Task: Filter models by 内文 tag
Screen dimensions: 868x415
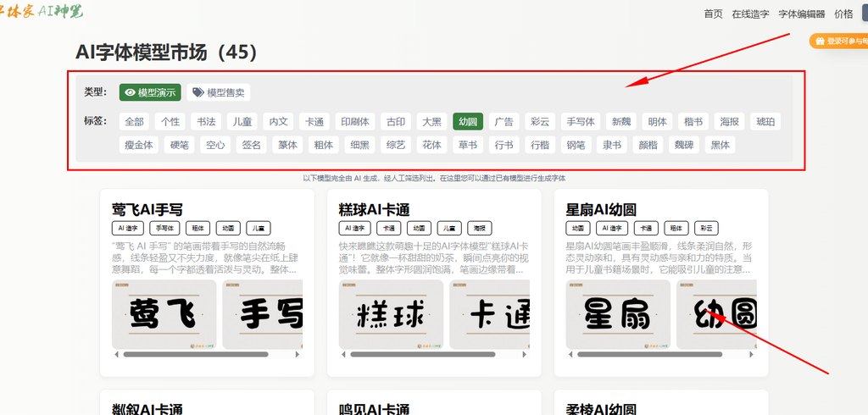Action: tap(278, 122)
